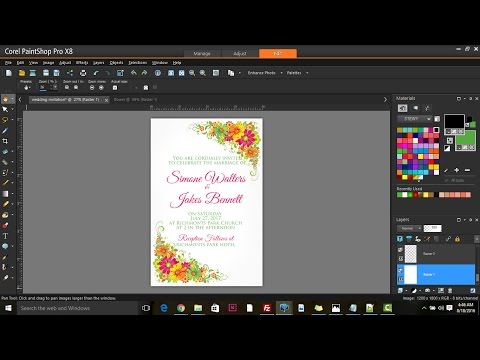Click the yellow Open folder icon
480x360 pixels.
click(22, 73)
